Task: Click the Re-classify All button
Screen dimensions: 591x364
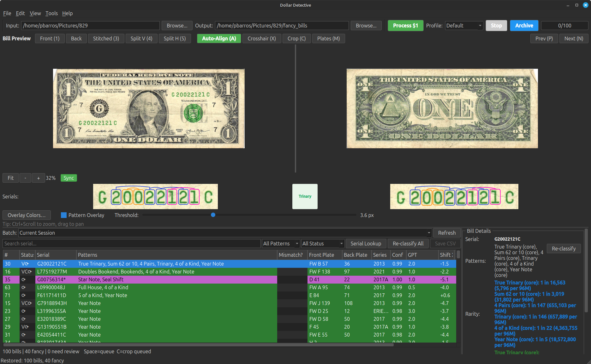Action: [408, 244]
